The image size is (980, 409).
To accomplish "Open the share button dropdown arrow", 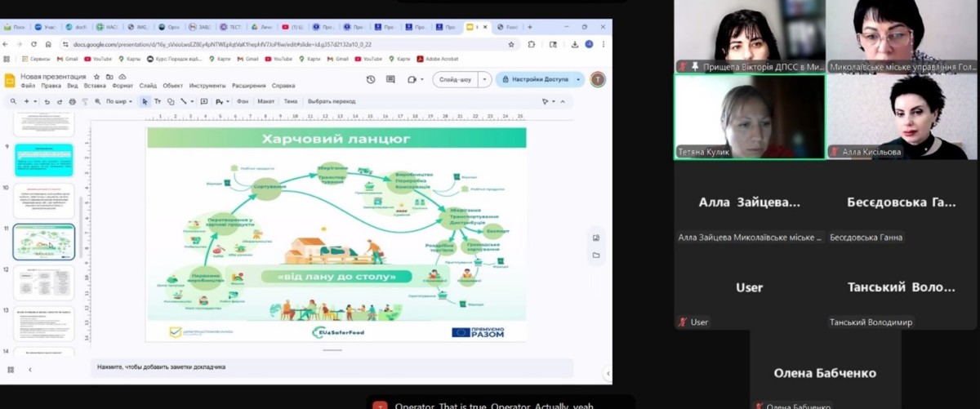I will (x=579, y=79).
